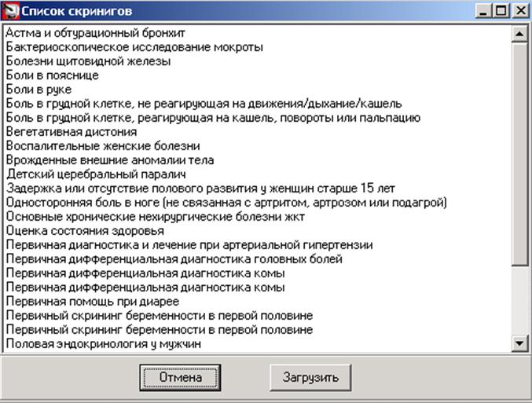Click the Загрузить button
This screenshot has height=403, width=532.
click(x=310, y=378)
